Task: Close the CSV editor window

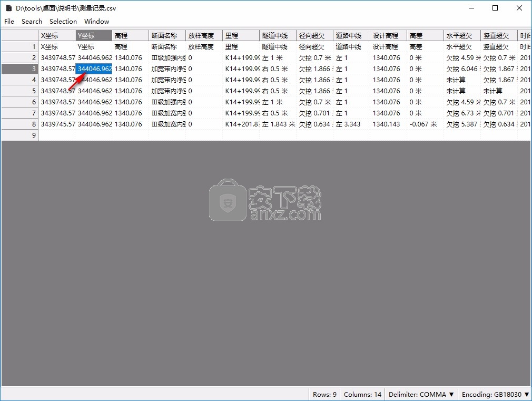Action: pyautogui.click(x=519, y=8)
